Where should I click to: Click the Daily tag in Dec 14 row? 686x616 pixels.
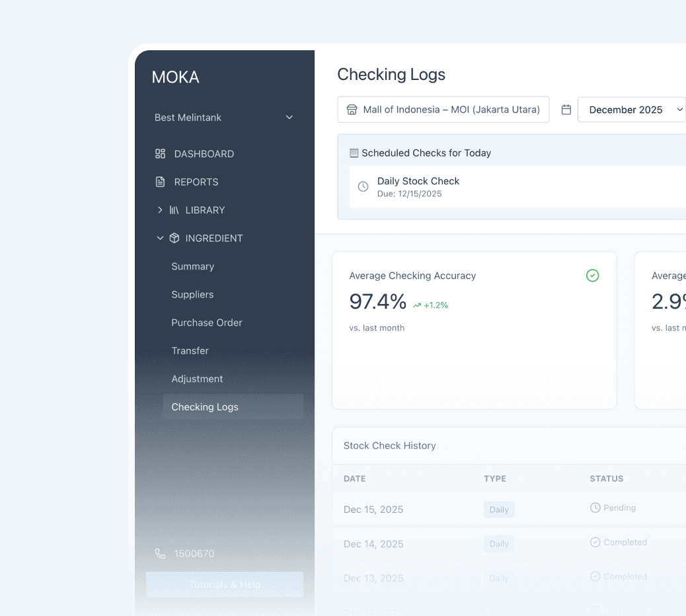[499, 544]
